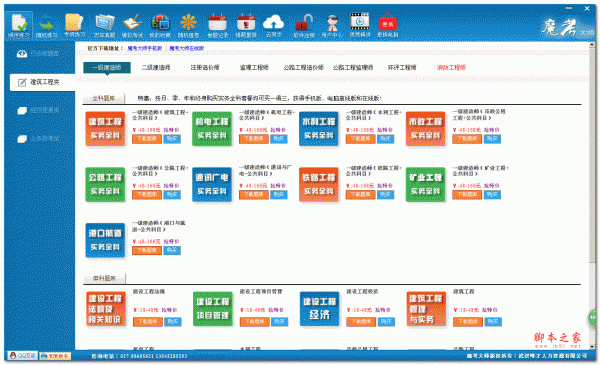The image size is (600, 365).
Task: Open 软件注册 red padlock icon
Action: (304, 25)
